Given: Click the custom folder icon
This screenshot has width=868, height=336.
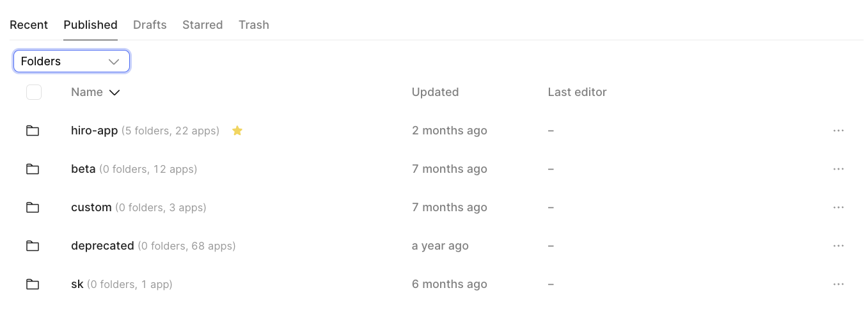Looking at the screenshot, I should coord(33,207).
